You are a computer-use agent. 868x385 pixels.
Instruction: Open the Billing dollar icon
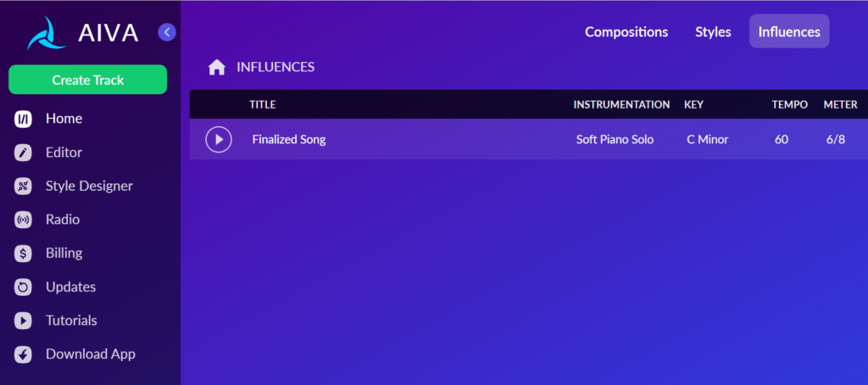point(23,254)
